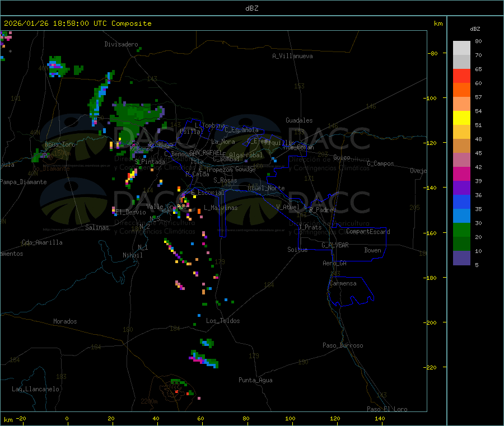The height and width of the screenshot is (426, 504).
Task: Click the Paso_Barroso place label
Action: (343, 345)
